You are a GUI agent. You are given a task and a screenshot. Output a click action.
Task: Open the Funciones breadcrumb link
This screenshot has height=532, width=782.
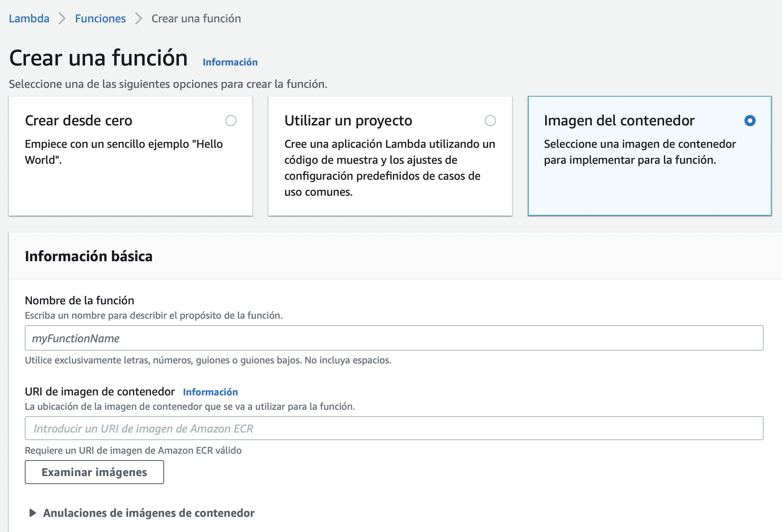click(x=100, y=18)
